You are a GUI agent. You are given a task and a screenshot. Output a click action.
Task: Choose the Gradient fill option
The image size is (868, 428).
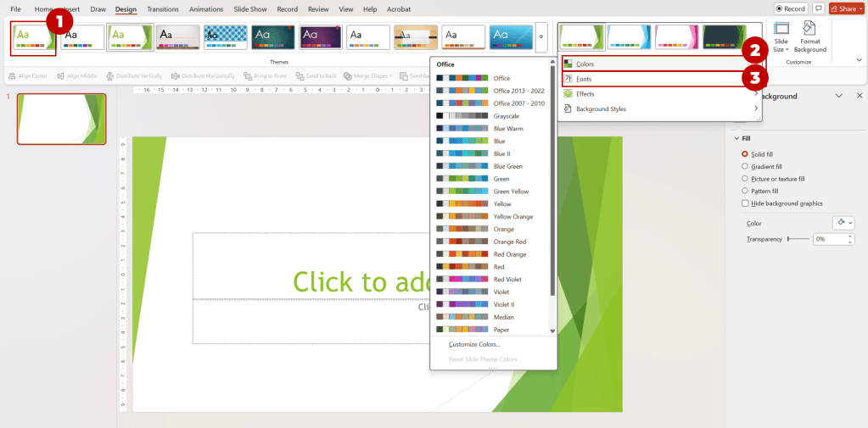[x=745, y=167]
